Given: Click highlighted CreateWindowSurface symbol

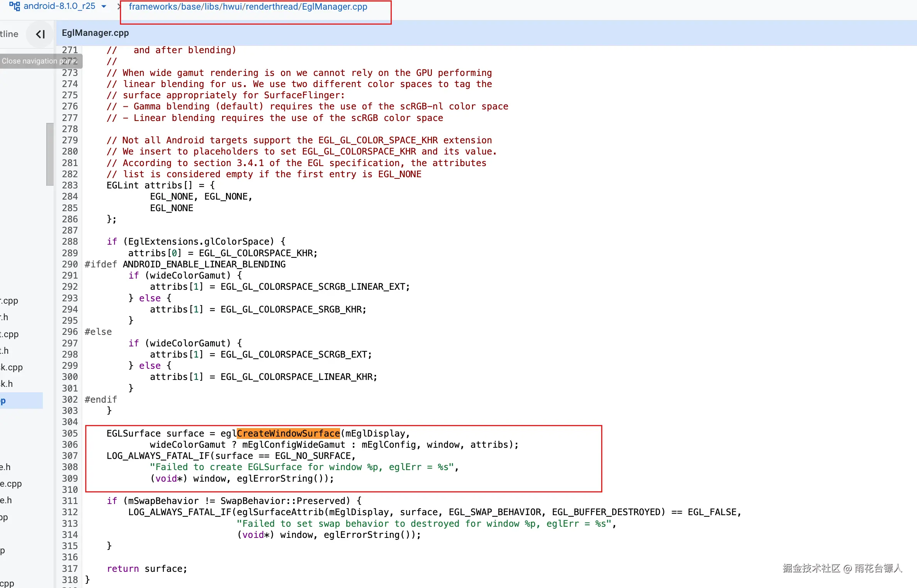Looking at the screenshot, I should tap(288, 433).
